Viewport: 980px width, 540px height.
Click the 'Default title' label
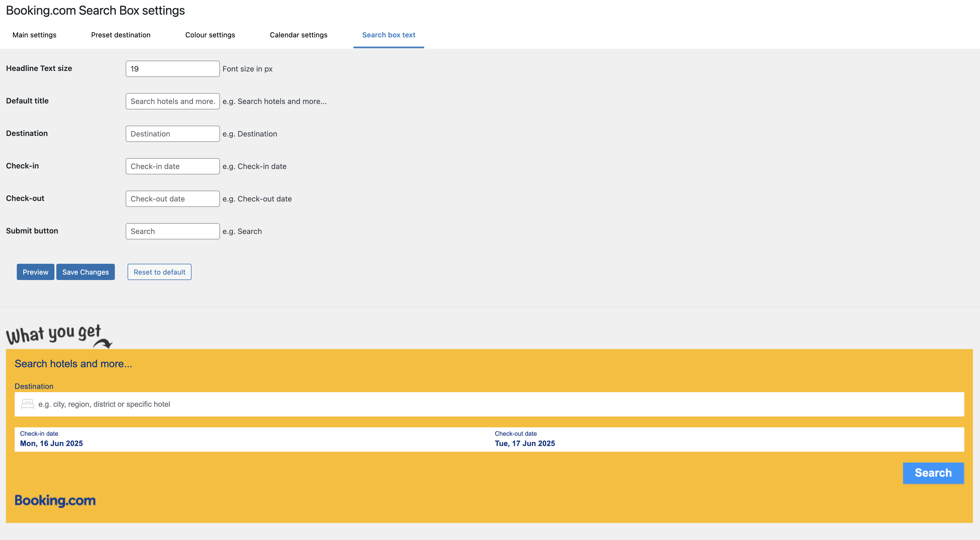coord(27,101)
